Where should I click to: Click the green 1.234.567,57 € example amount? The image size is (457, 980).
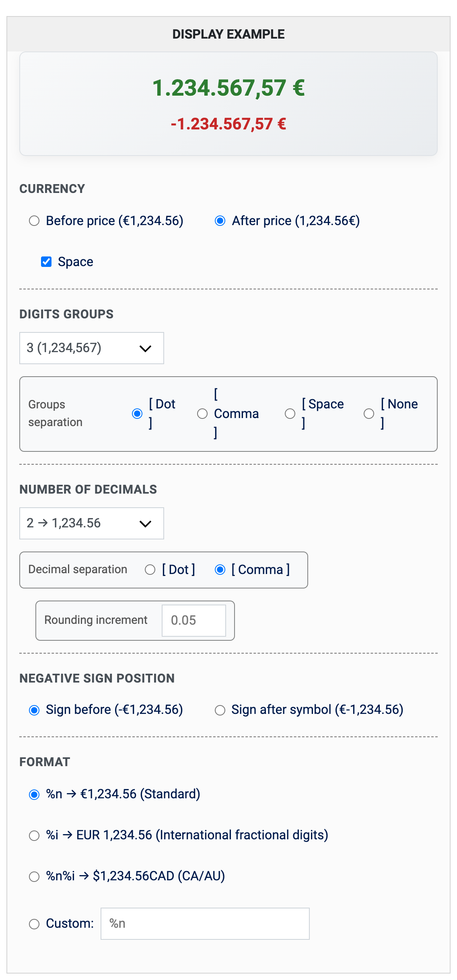(228, 88)
